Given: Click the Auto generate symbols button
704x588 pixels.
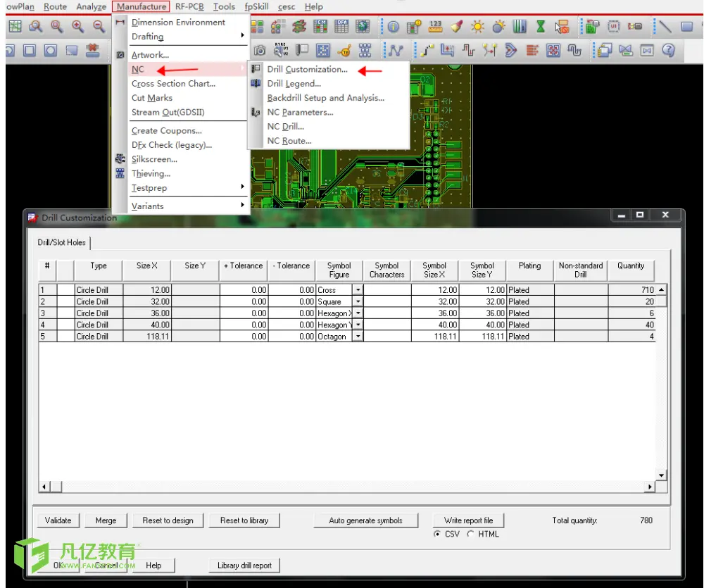Looking at the screenshot, I should 365,520.
